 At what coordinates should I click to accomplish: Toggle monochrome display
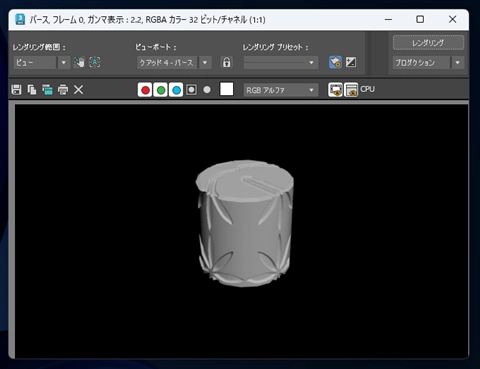207,90
